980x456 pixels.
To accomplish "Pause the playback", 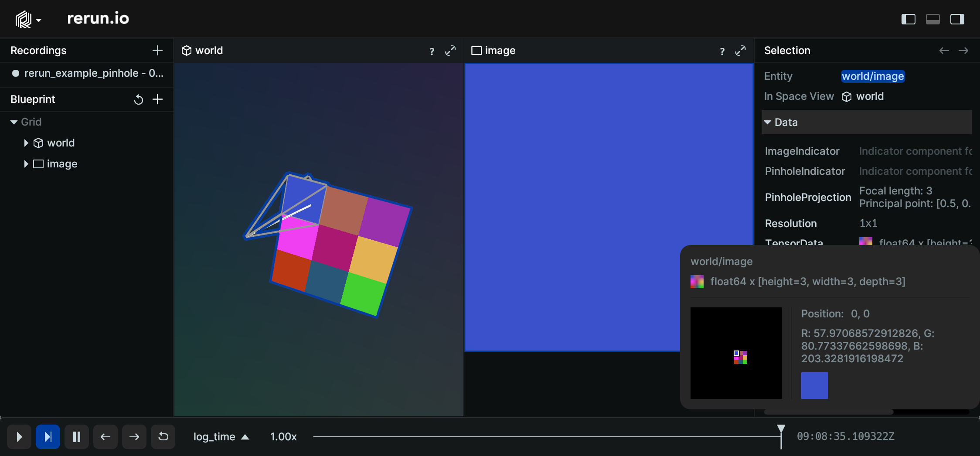I will tap(77, 436).
